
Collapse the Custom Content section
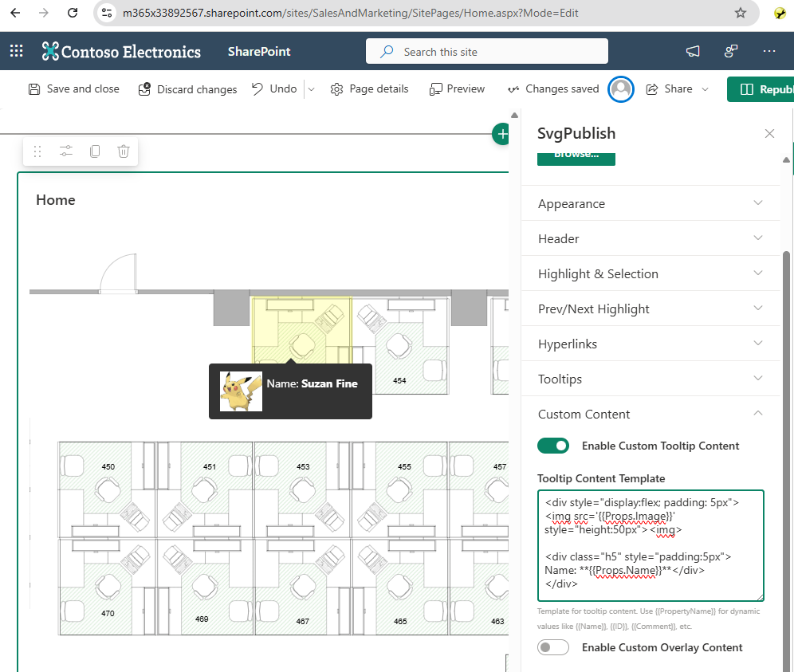[651, 414]
